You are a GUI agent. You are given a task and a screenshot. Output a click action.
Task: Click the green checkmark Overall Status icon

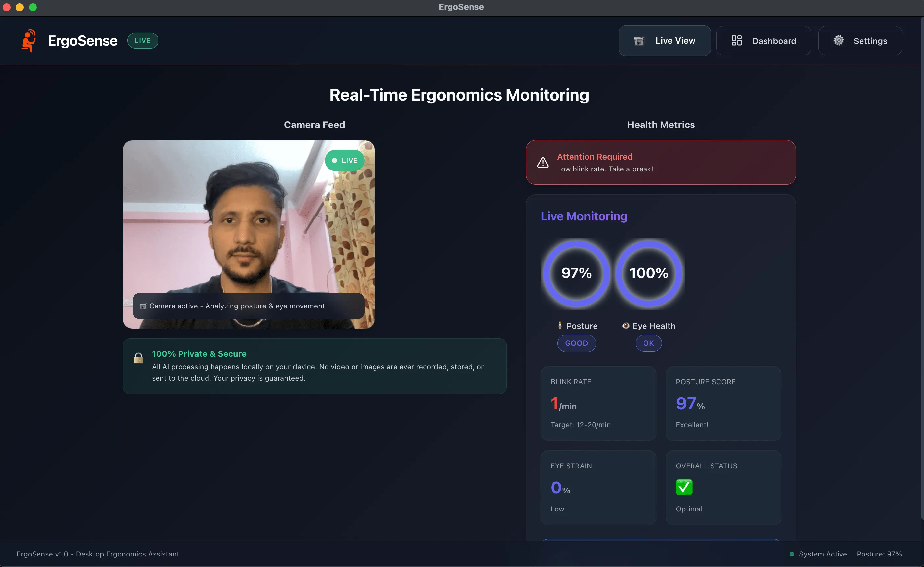[x=684, y=487]
